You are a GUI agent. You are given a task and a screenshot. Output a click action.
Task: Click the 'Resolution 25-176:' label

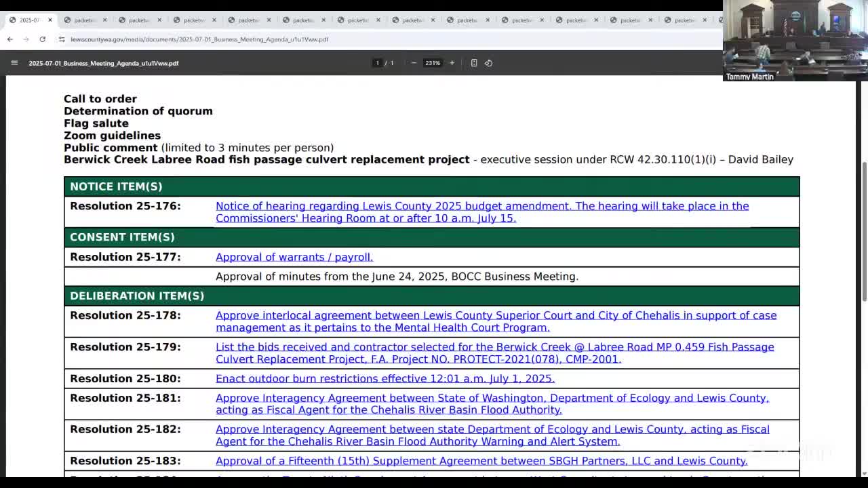125,206
